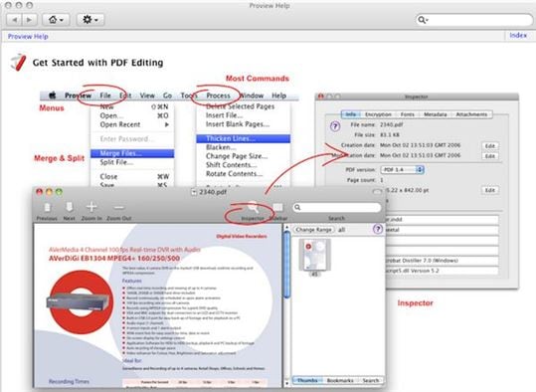
Task: Switch to the Attachments tab in the Inspector
Action: coord(471,114)
